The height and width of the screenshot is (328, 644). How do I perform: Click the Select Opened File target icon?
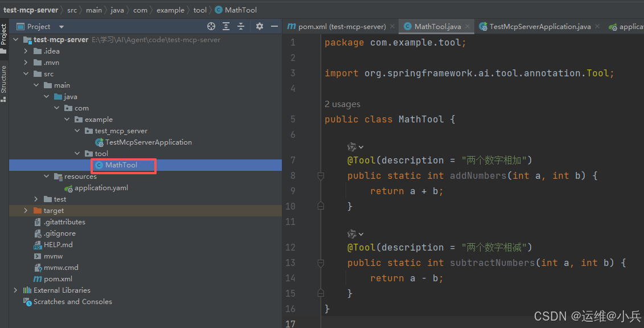211,26
